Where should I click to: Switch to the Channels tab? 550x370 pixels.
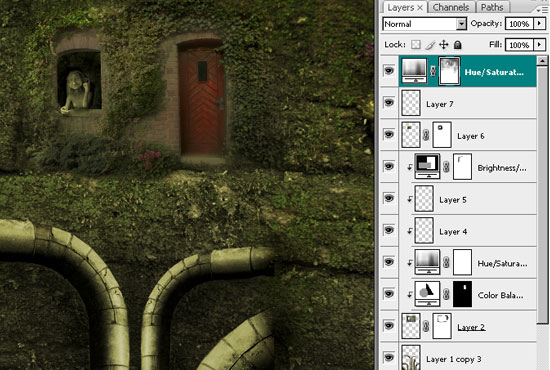point(450,7)
